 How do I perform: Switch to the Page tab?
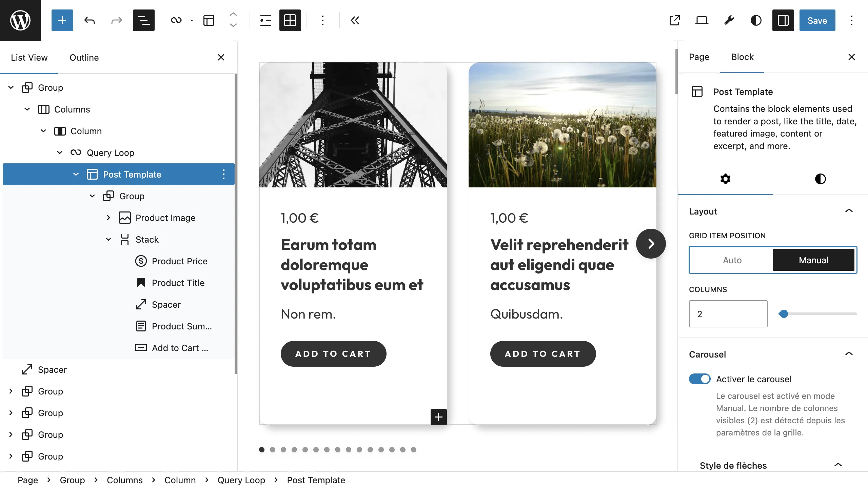[x=699, y=57]
